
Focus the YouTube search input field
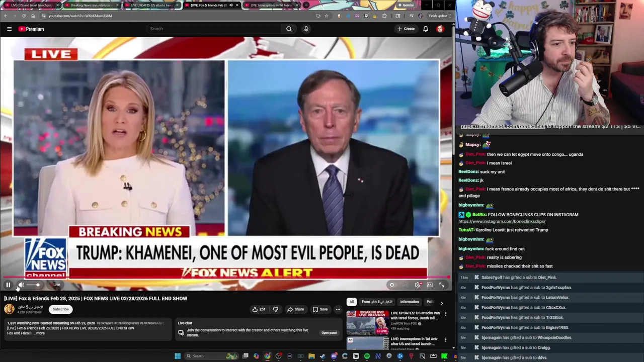click(x=214, y=29)
